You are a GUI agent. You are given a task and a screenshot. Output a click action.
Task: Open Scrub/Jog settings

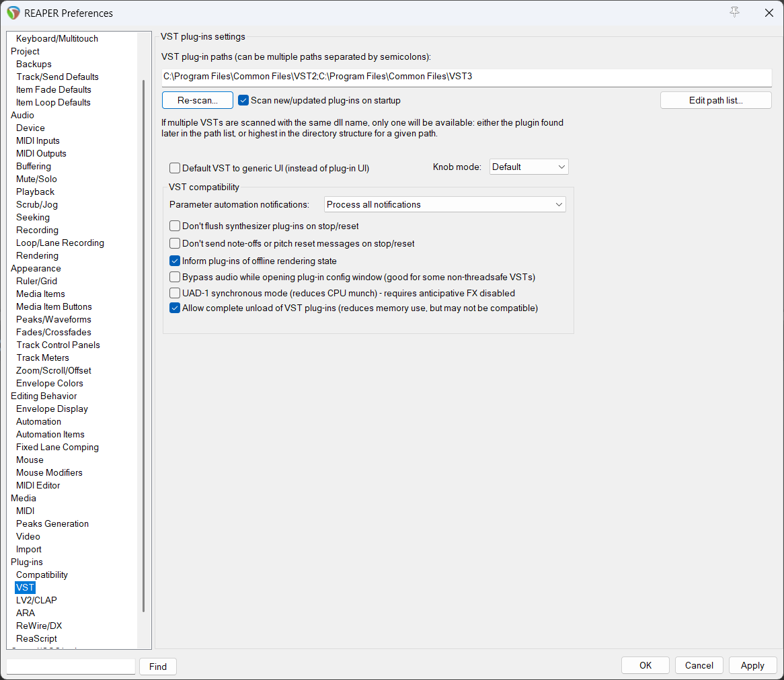point(36,204)
